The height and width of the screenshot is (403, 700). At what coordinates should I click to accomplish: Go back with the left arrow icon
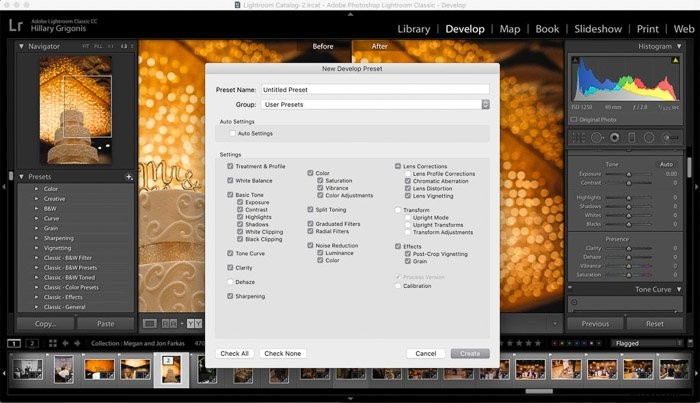(66, 343)
